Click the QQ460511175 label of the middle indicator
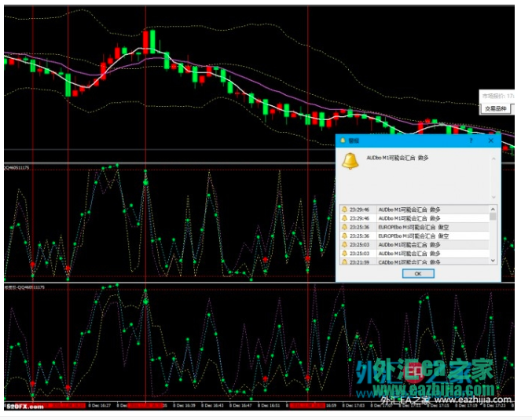The image size is (532, 420). click(17, 167)
